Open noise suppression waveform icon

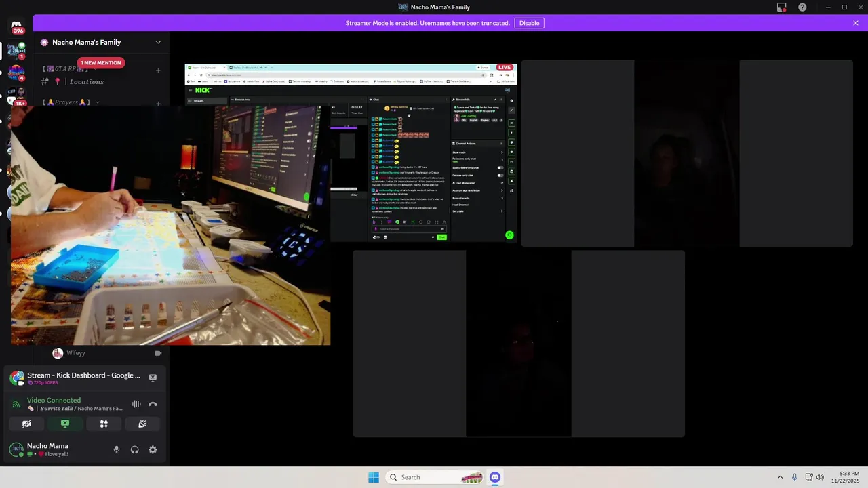136,404
